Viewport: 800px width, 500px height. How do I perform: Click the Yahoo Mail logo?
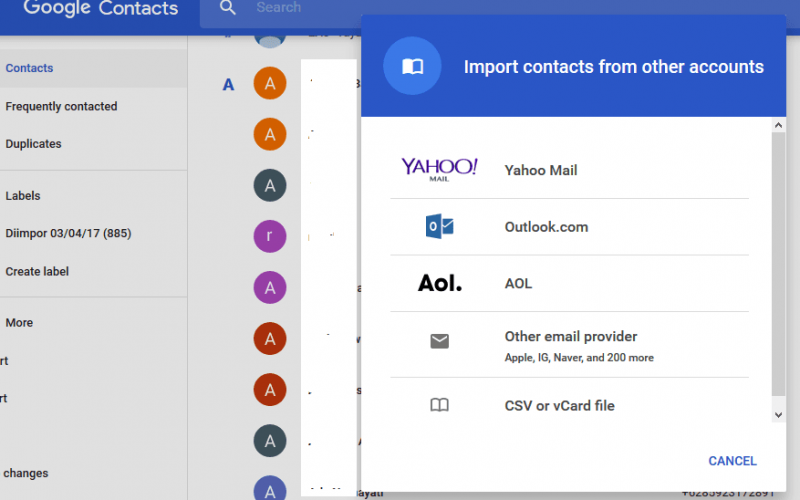(439, 169)
